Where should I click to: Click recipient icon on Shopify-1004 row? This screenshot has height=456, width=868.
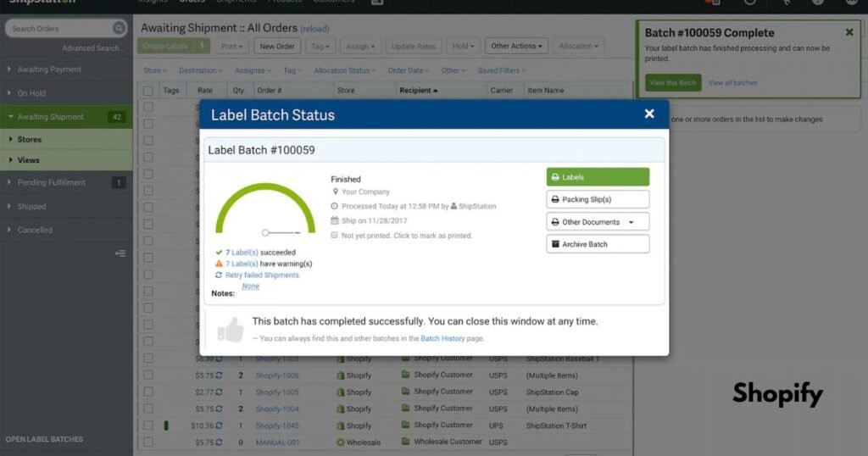(x=406, y=408)
